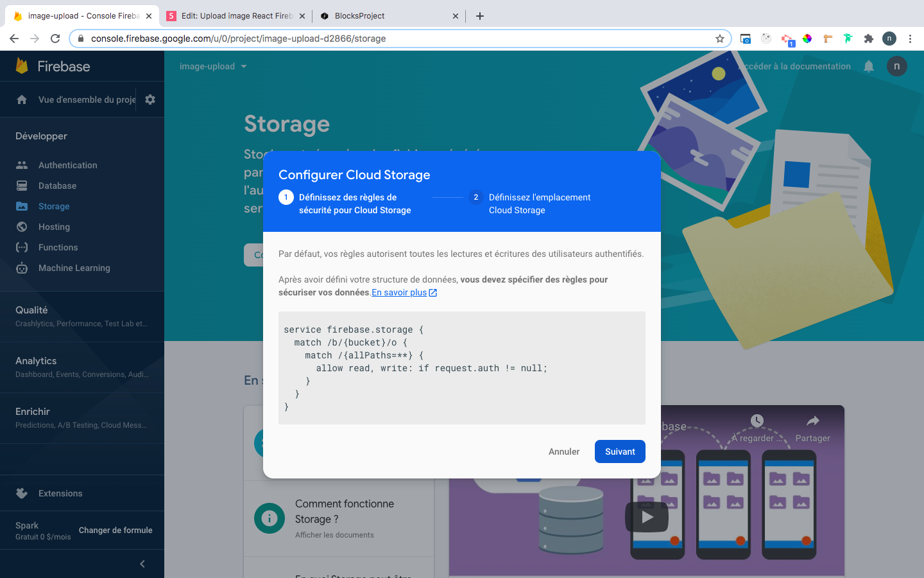Click Changer de formule button
This screenshot has height=578, width=924.
click(x=116, y=530)
